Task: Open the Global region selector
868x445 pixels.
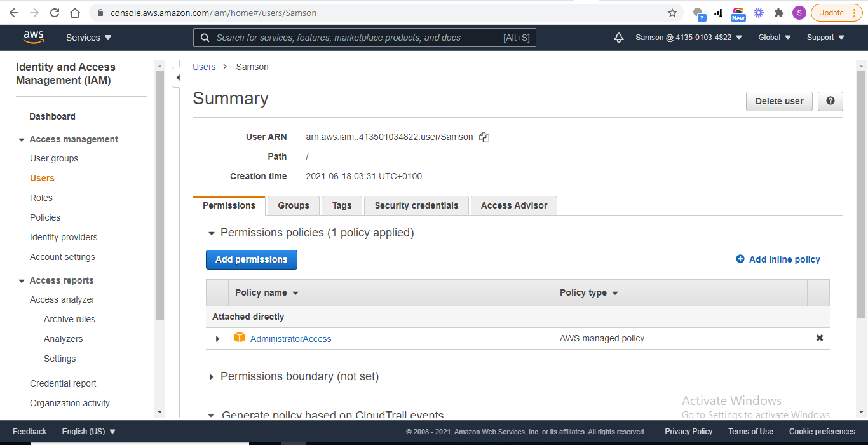Action: click(773, 38)
